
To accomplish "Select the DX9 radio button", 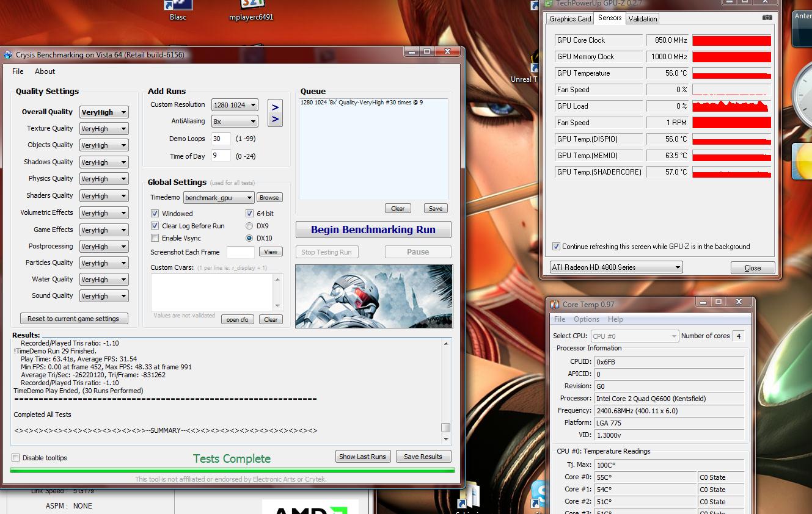I will (249, 226).
